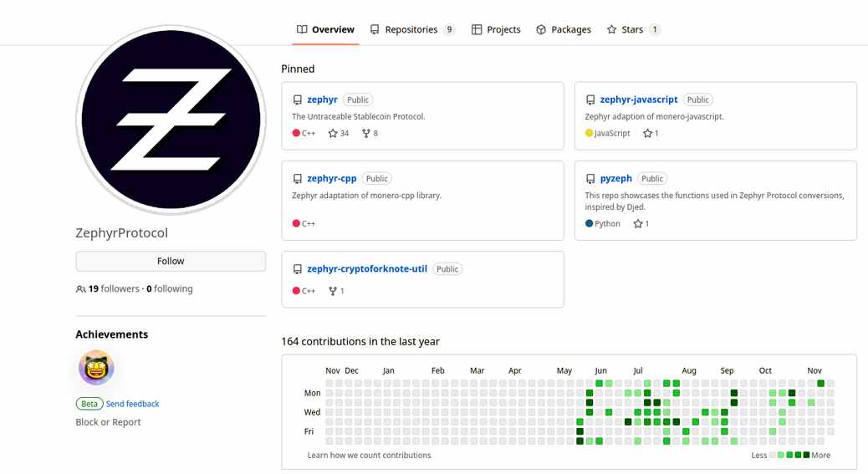Click Learn how we count contributions
This screenshot has height=474, width=868.
click(x=370, y=456)
